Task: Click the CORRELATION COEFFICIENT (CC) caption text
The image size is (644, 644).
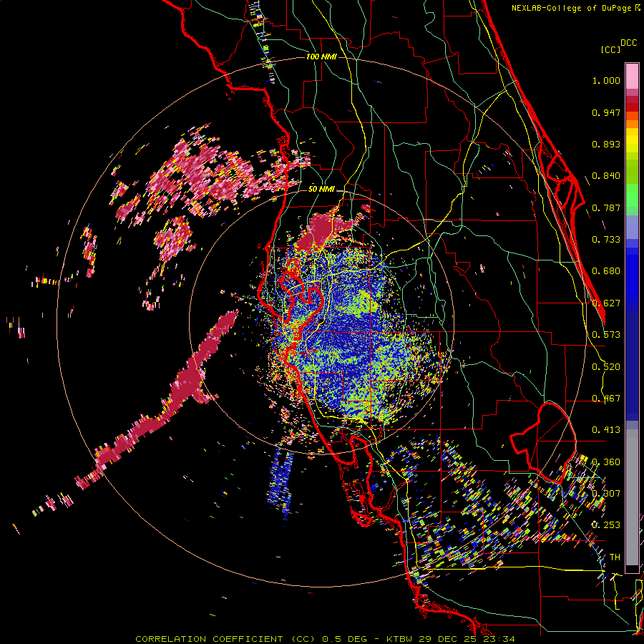Action: [225, 639]
